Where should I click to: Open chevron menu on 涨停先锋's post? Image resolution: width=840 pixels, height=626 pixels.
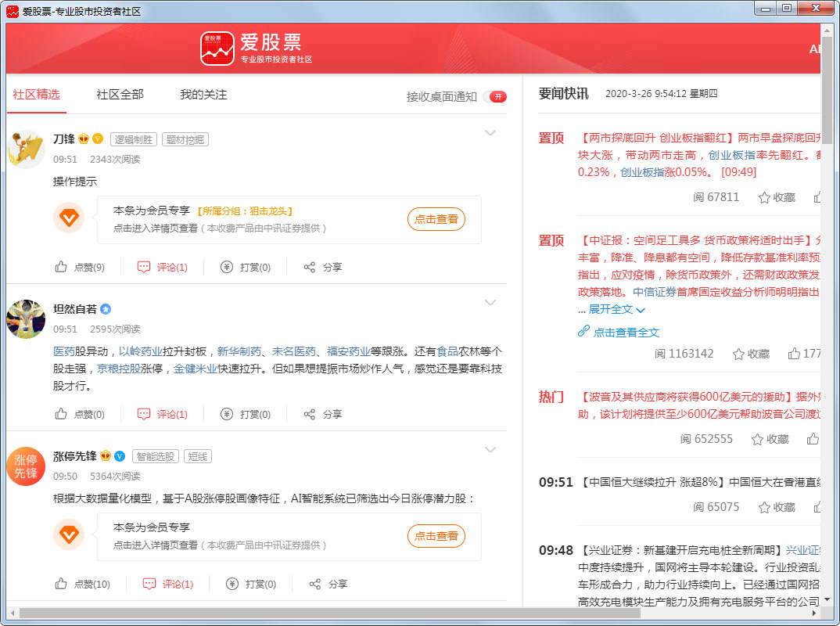click(x=490, y=449)
